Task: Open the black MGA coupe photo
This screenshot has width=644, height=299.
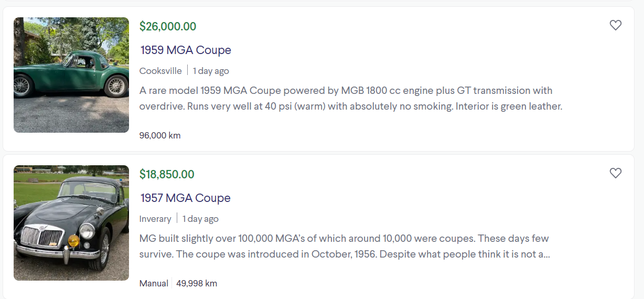Action: coord(71,223)
